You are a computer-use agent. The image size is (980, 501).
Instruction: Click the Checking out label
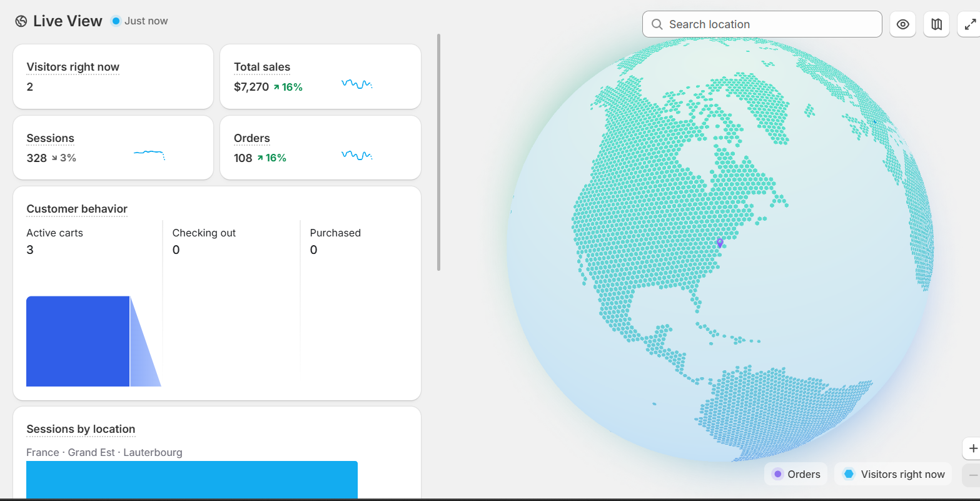204,233
